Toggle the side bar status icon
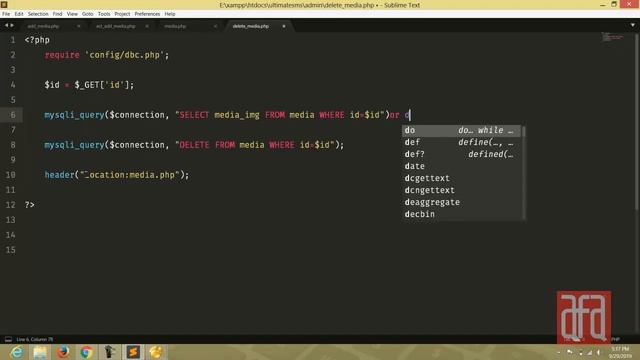640x360 pixels. 8,339
